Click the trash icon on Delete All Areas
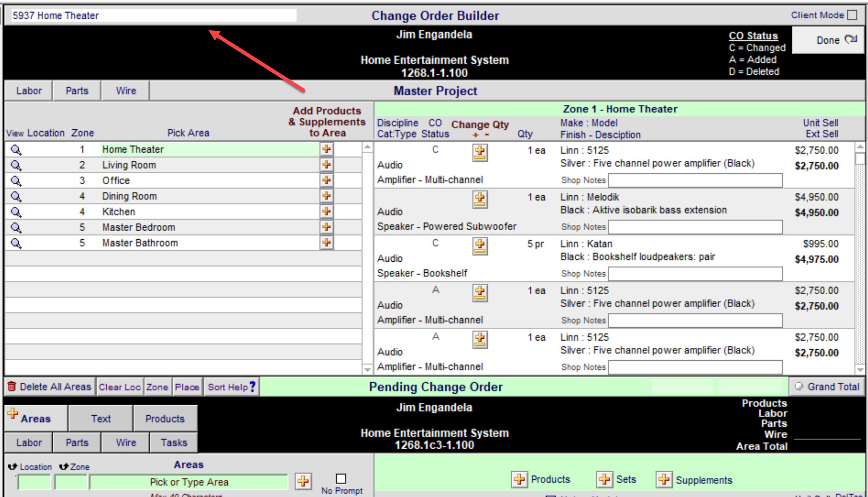Screen dimensions: 868x497 (x=12, y=386)
